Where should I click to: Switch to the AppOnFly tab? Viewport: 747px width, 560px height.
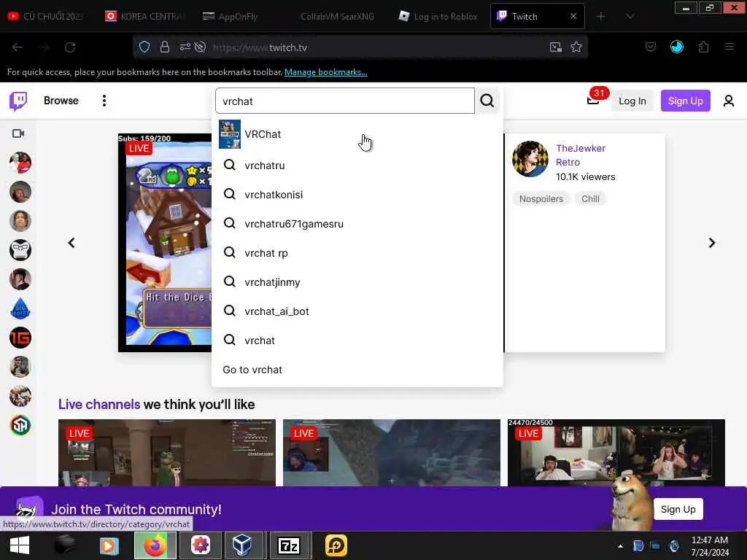(x=237, y=17)
